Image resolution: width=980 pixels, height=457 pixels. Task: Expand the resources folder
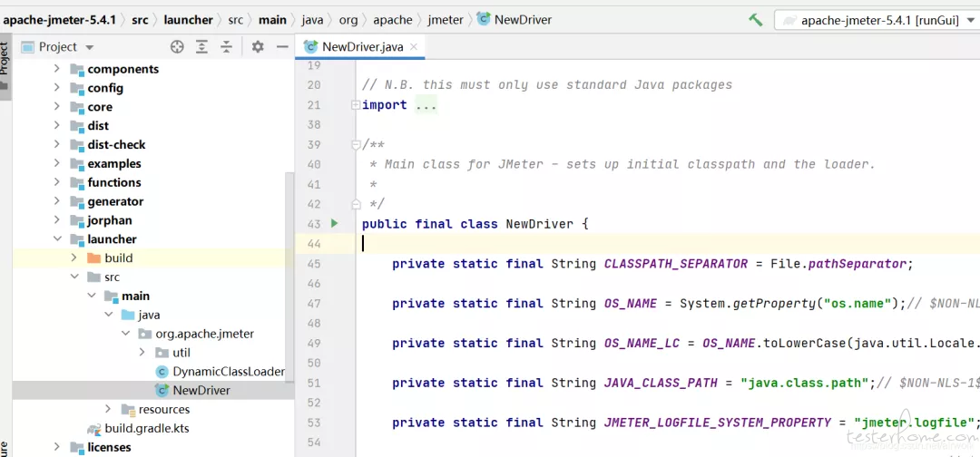(x=108, y=409)
